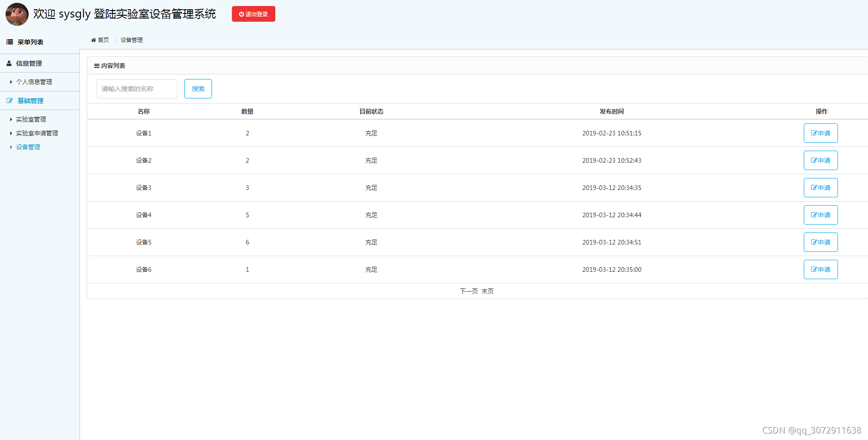Click the 数量 column header
868x440 pixels.
248,111
